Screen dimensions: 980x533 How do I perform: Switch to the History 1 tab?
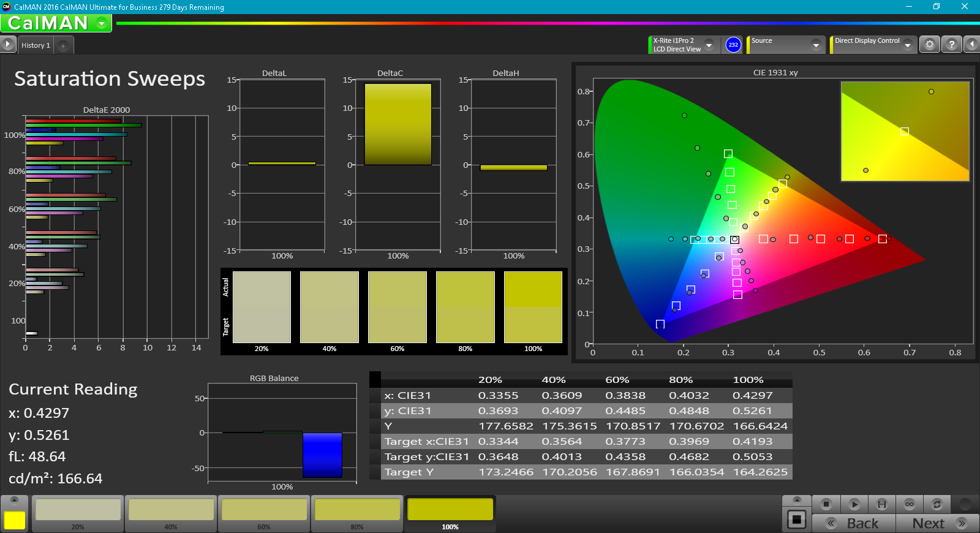coord(36,45)
